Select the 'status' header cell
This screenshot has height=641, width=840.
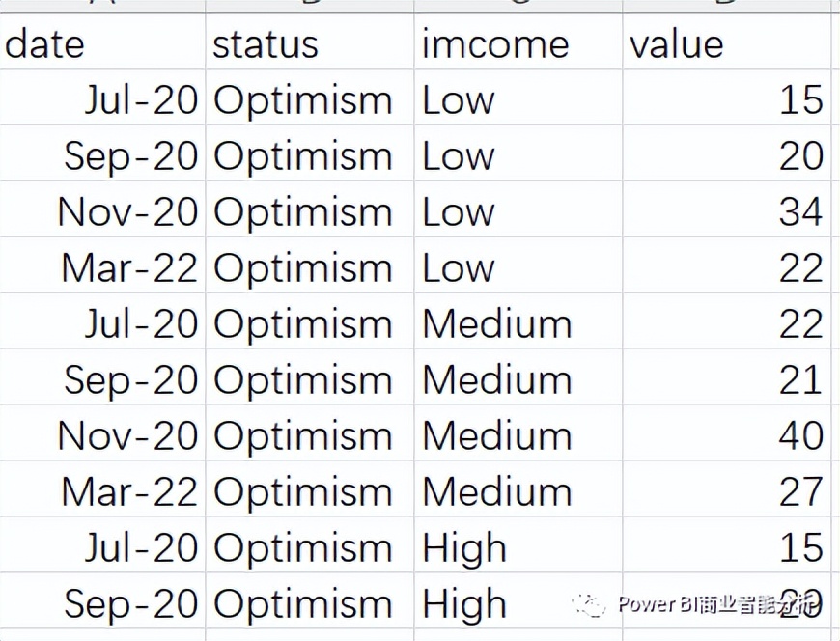(309, 42)
